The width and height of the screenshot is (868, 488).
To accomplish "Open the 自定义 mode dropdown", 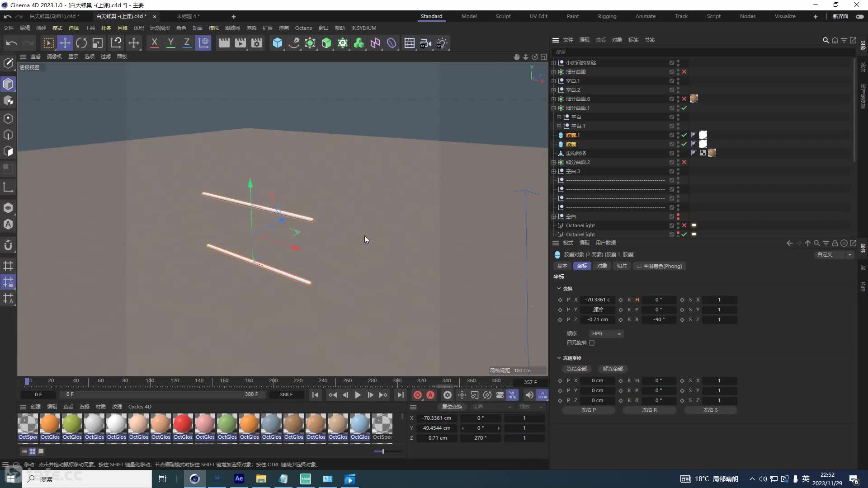I will (834, 254).
